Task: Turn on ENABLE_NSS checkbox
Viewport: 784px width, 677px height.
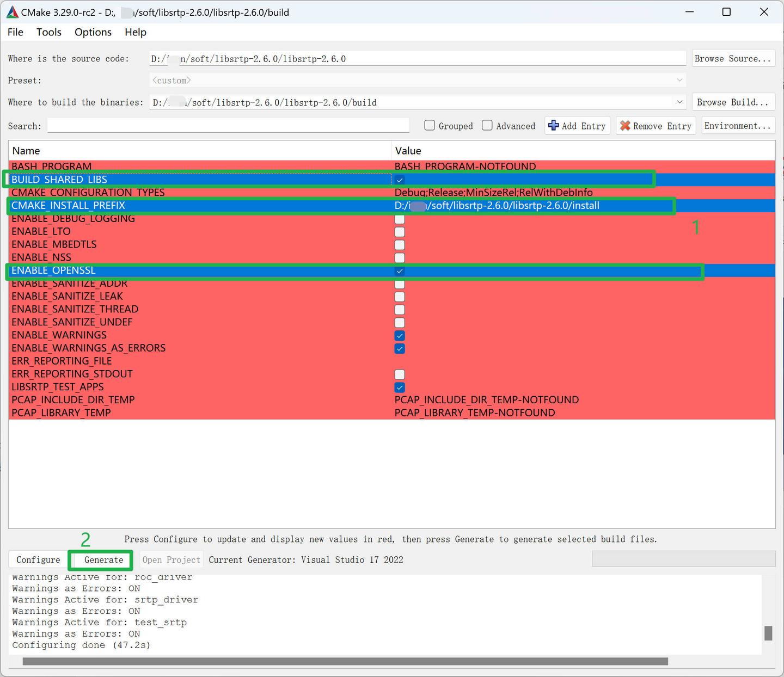Action: [x=400, y=257]
